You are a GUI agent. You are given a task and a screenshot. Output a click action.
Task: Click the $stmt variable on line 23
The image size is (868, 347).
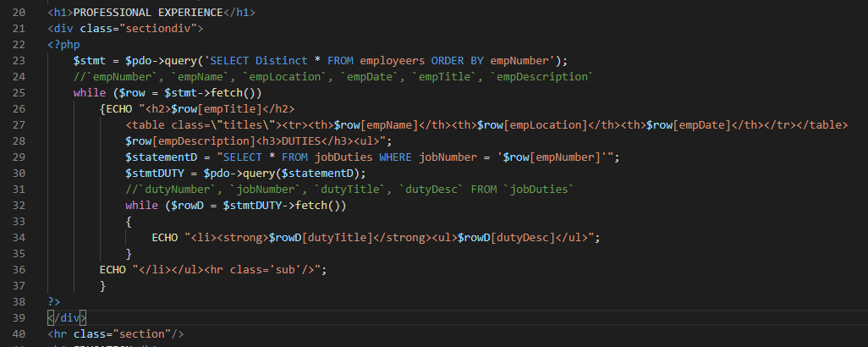pyautogui.click(x=89, y=61)
